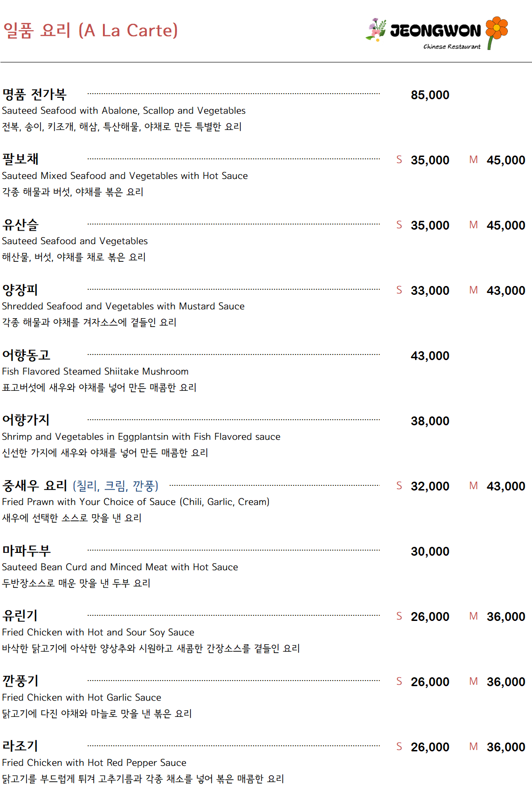Open the 팔보채 menu item
This screenshot has height=804, width=532.
[x=20, y=159]
